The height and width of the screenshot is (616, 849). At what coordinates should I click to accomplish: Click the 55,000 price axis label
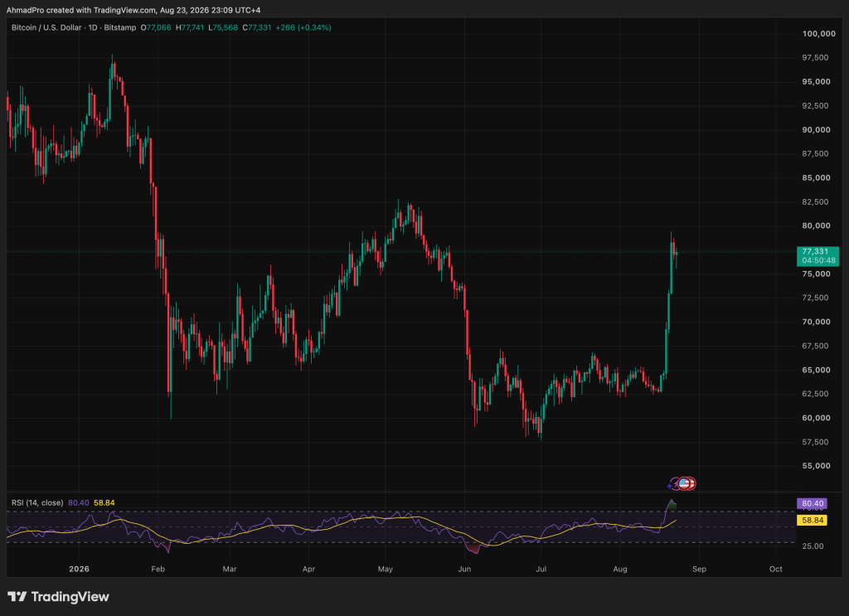(816, 465)
